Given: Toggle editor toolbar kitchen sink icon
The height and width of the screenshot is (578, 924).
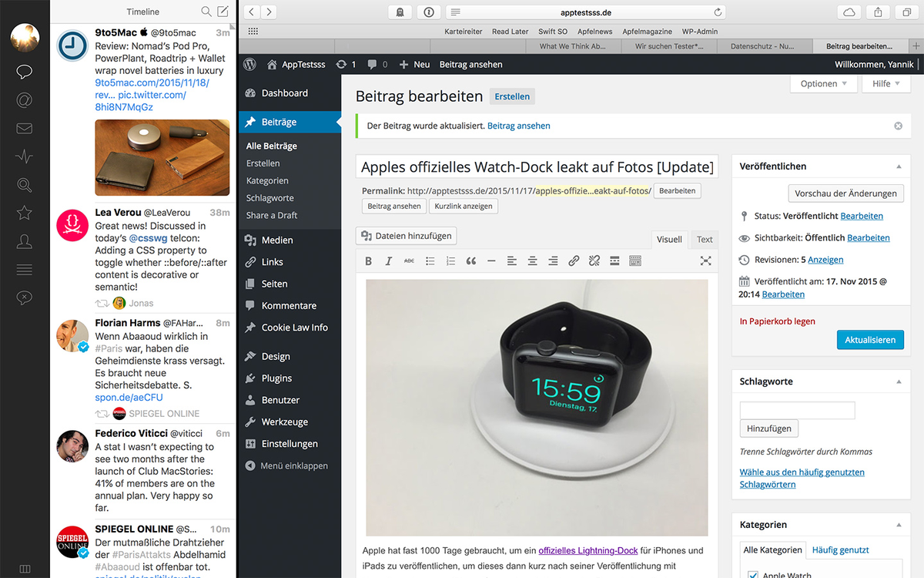Looking at the screenshot, I should pos(635,261).
